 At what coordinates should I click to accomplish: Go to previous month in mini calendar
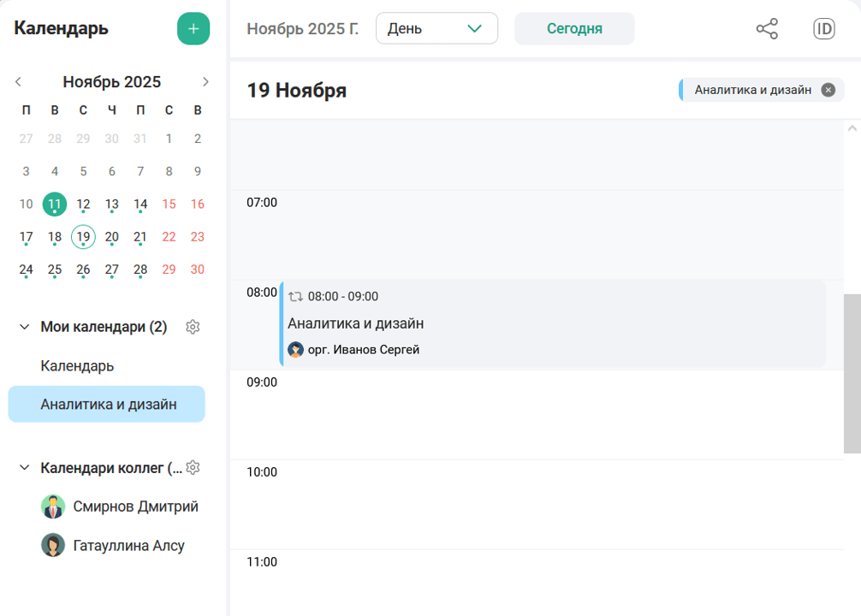[19, 82]
